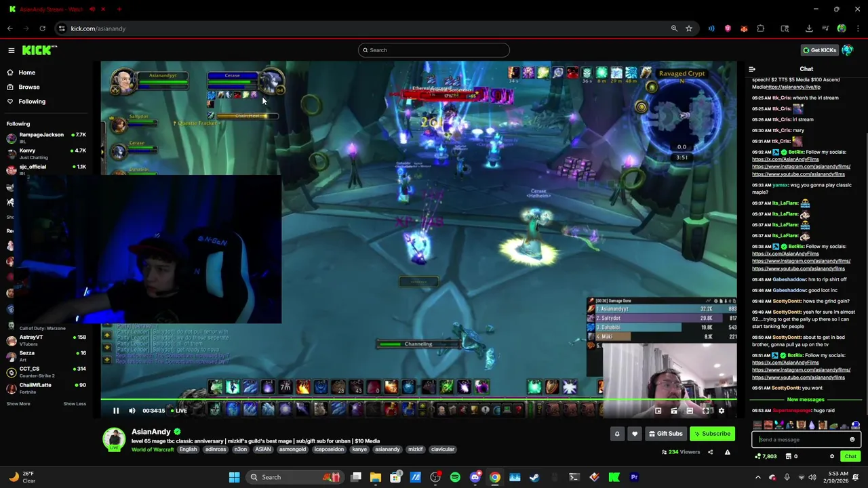
Task: Open CCT_CS recommended channel
Action: point(46,372)
